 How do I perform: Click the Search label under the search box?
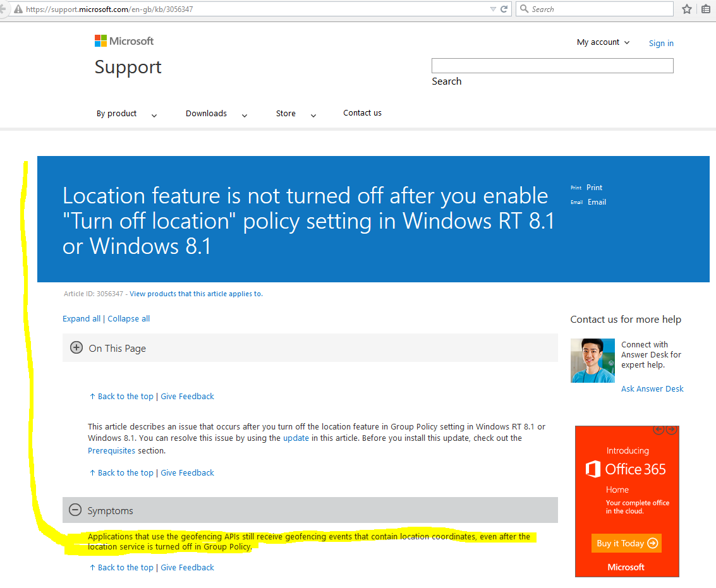[x=447, y=81]
